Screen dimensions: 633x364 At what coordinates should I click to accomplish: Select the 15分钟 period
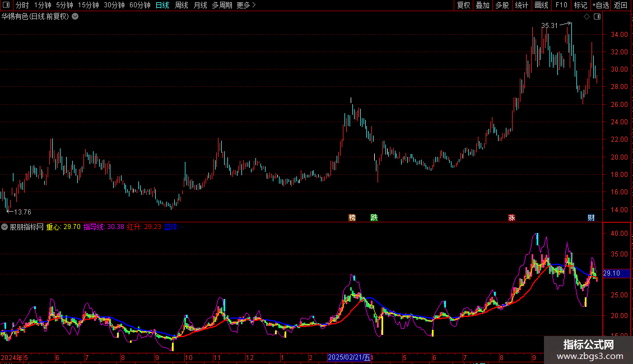coord(88,5)
